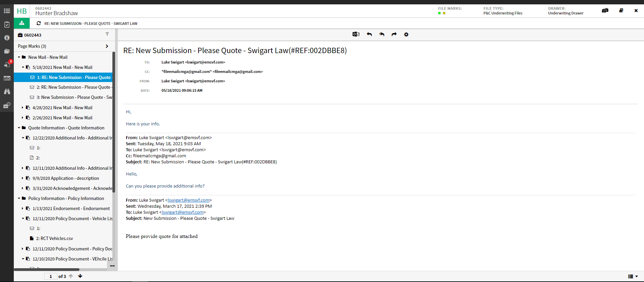Click the refresh icon beside email subject

coord(39,23)
